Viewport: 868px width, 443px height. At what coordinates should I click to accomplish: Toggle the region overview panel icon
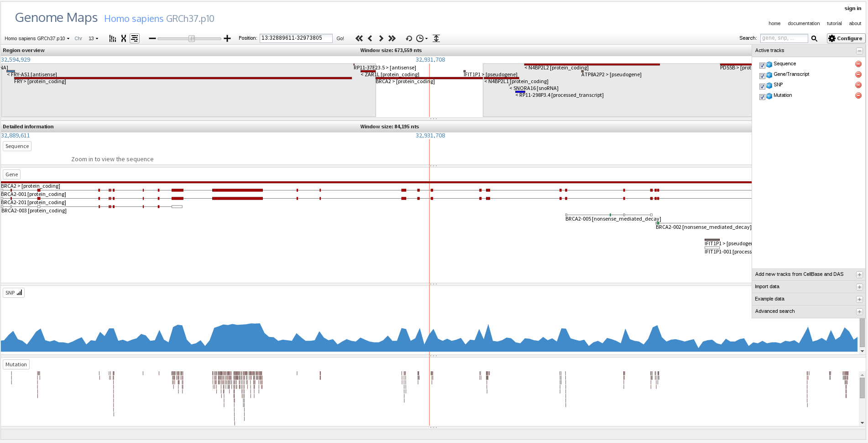tap(135, 38)
